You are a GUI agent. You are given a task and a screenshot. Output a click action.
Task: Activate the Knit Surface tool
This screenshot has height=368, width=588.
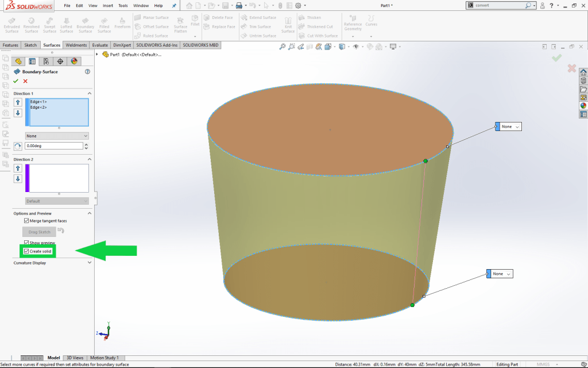pyautogui.click(x=288, y=24)
